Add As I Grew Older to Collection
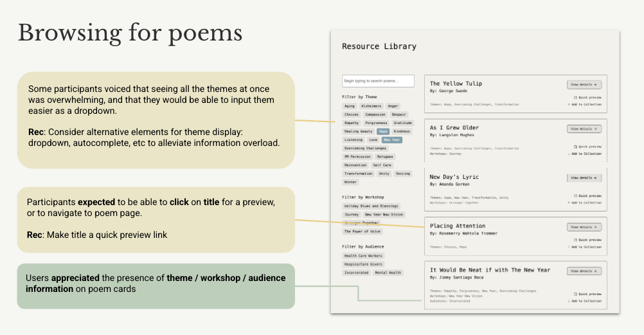 tap(586, 154)
